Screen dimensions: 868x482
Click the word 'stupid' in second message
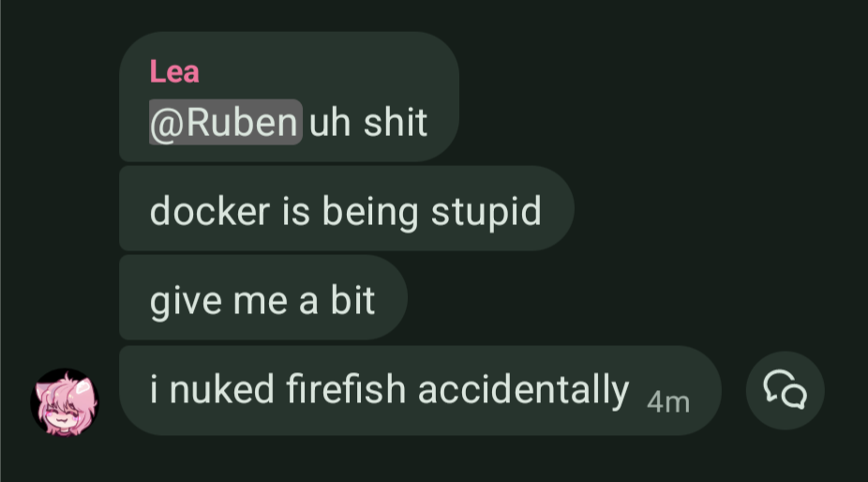(486, 211)
